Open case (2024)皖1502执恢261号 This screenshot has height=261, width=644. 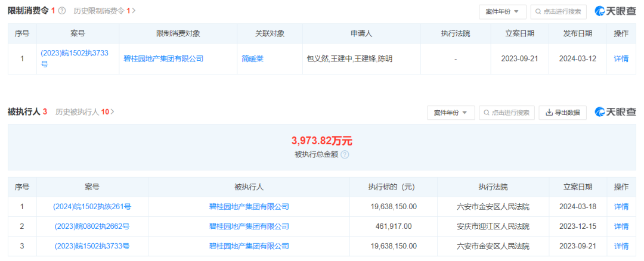click(x=92, y=207)
